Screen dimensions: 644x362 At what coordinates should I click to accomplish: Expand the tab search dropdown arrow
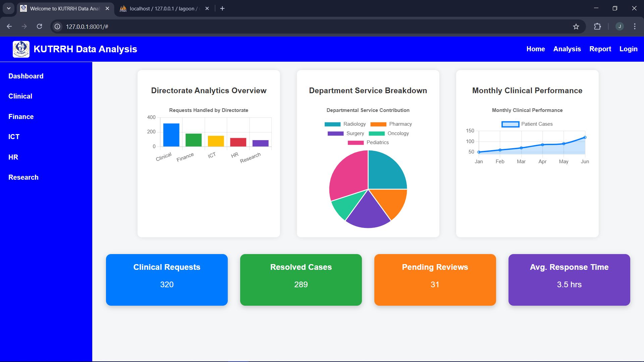(9, 8)
